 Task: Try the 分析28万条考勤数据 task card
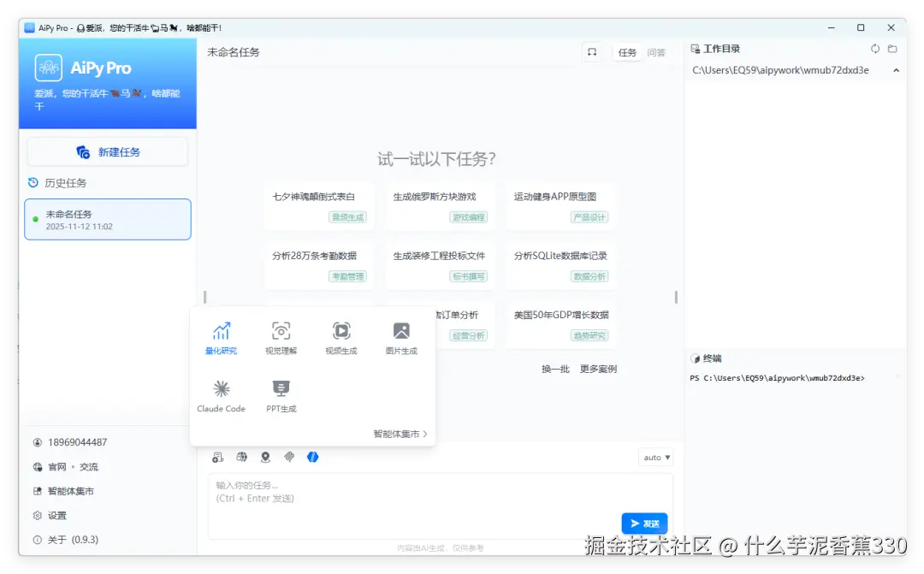(x=319, y=265)
